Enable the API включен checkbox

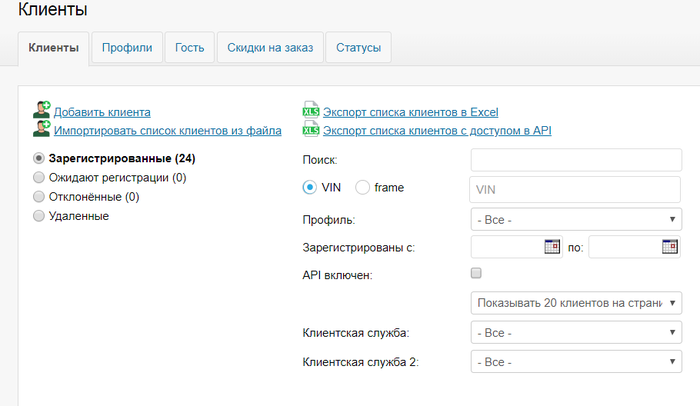(x=476, y=273)
